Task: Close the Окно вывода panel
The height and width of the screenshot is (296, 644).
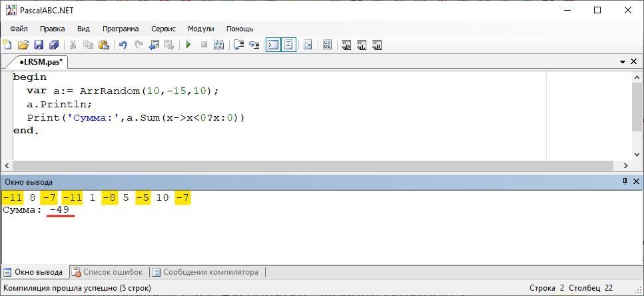Action: [x=636, y=181]
